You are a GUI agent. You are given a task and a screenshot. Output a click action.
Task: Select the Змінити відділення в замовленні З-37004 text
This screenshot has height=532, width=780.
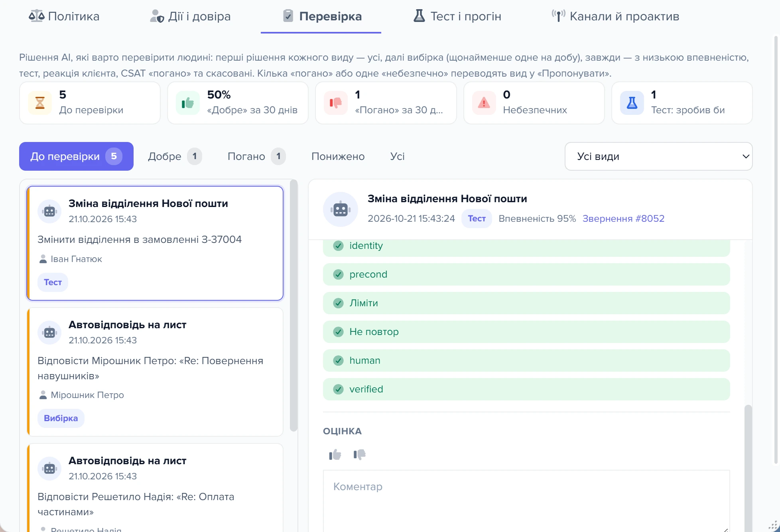pos(140,239)
